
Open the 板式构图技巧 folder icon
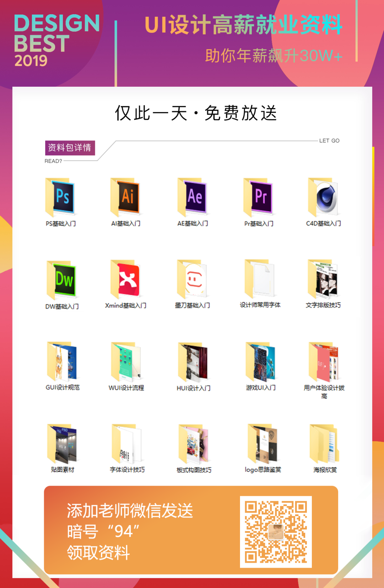[193, 444]
